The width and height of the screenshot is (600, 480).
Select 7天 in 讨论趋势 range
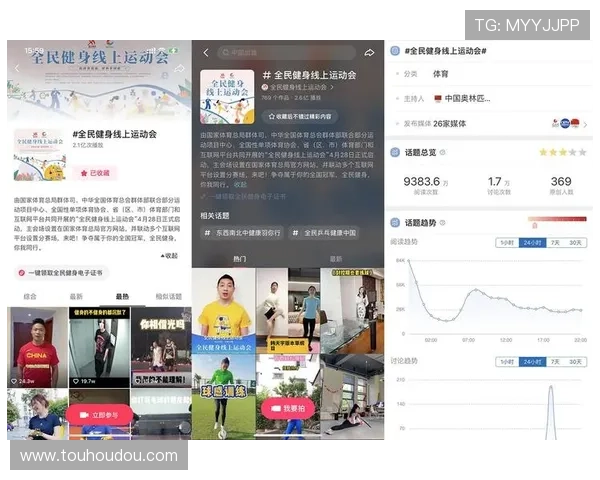click(555, 362)
